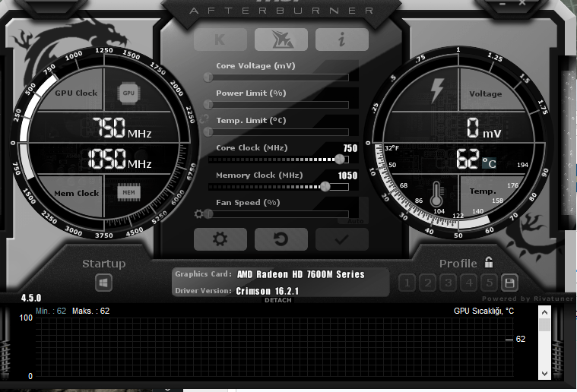The width and height of the screenshot is (577, 392).
Task: Toggle the profile lock icon
Action: point(489,262)
